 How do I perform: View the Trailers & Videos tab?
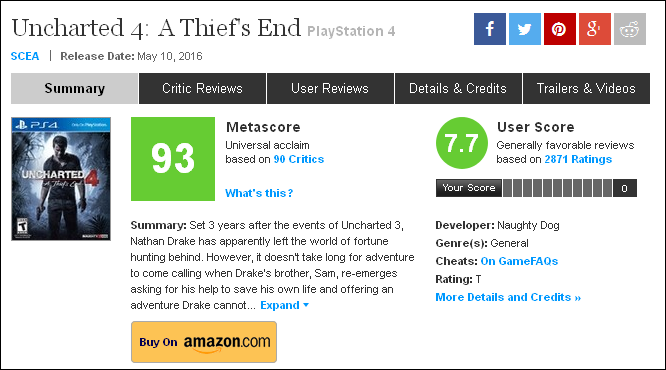tap(586, 88)
